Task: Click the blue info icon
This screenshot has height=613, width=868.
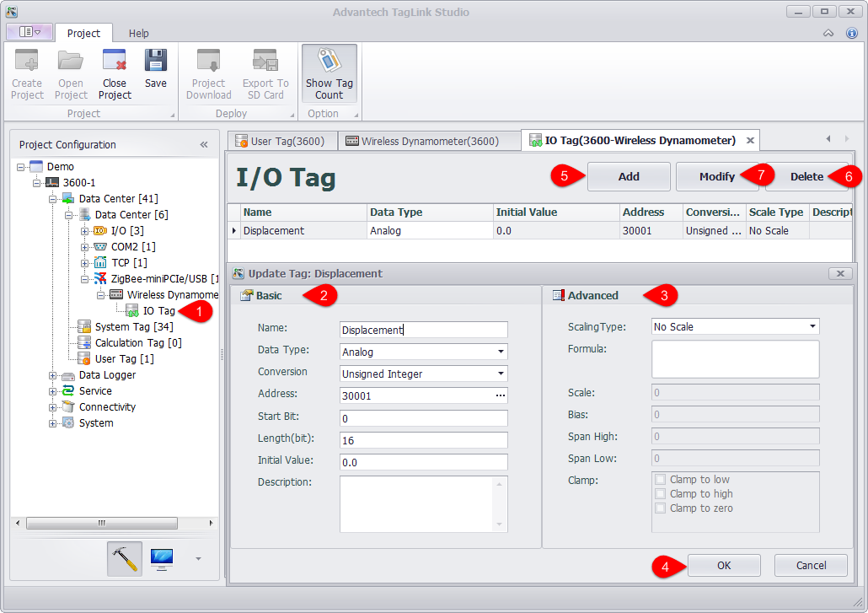Action: (x=851, y=33)
